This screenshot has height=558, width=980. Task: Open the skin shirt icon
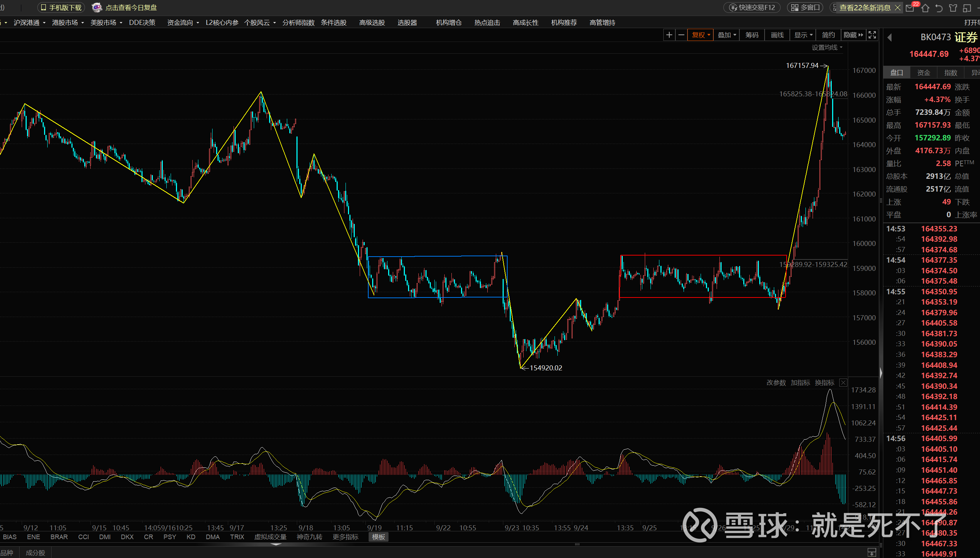pos(953,8)
